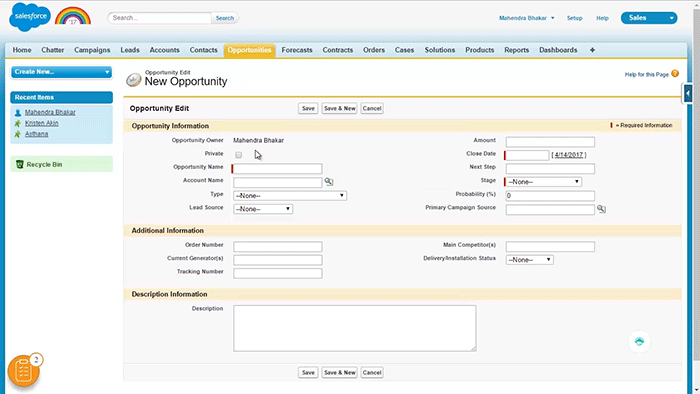700x394 pixels.
Task: Open the Campaigns tab
Action: tap(92, 50)
